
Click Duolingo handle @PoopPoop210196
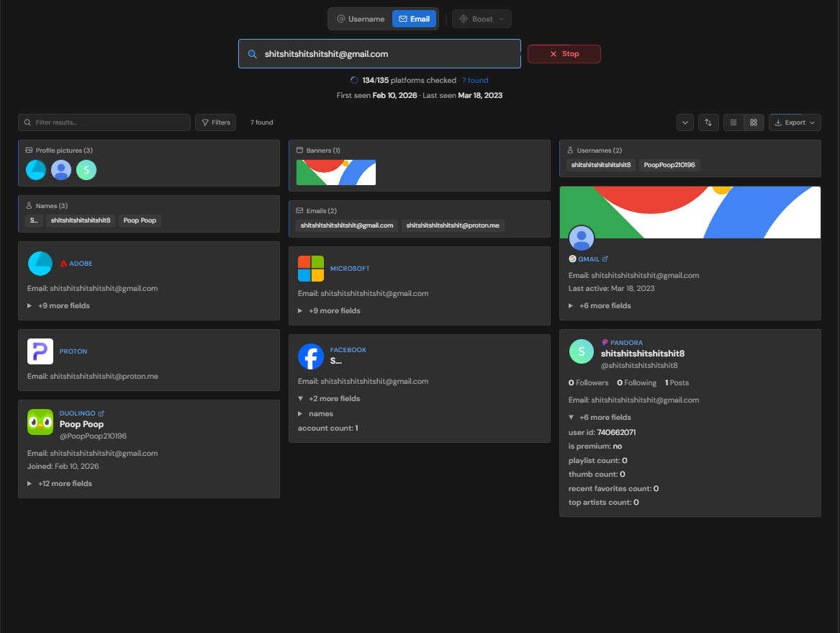(93, 436)
